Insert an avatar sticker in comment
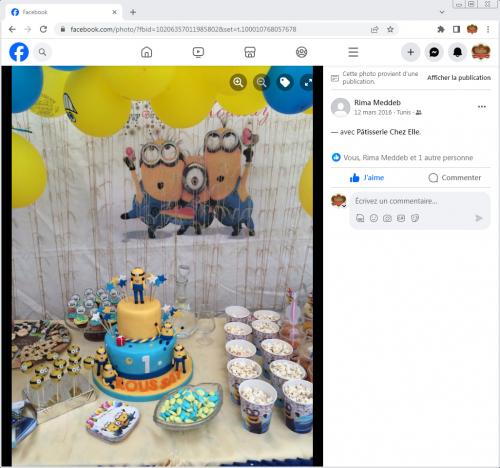Viewport: 500px width, 468px height. [360, 218]
